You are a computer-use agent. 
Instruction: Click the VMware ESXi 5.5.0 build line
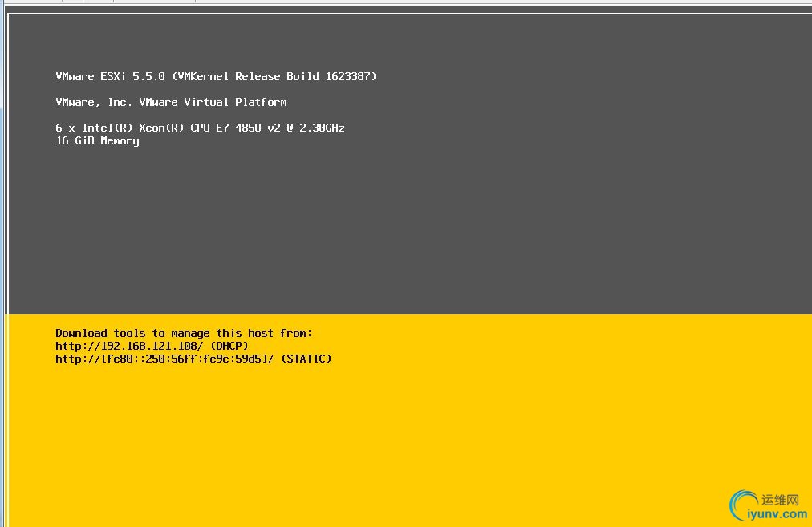(216, 77)
